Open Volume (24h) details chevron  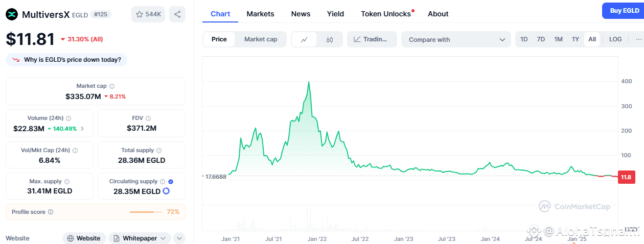point(83,129)
